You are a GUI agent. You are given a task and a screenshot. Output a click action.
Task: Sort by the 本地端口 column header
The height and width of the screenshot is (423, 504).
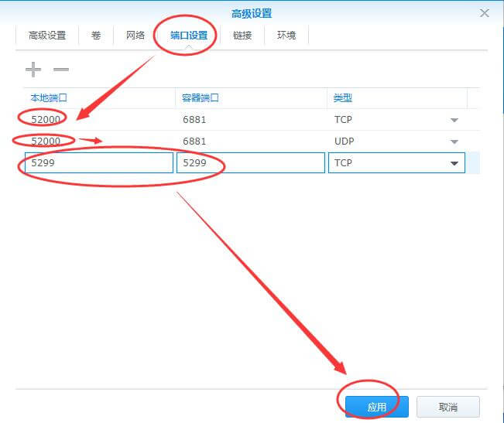pos(49,98)
